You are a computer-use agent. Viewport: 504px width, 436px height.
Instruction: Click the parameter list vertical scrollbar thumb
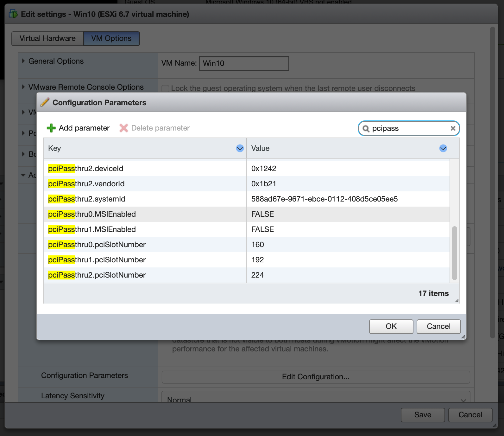(x=455, y=253)
